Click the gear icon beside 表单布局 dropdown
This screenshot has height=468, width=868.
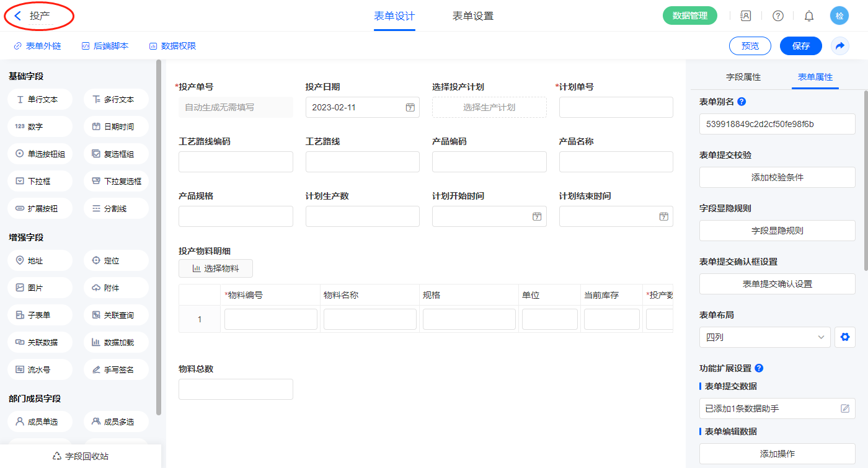[x=844, y=337]
